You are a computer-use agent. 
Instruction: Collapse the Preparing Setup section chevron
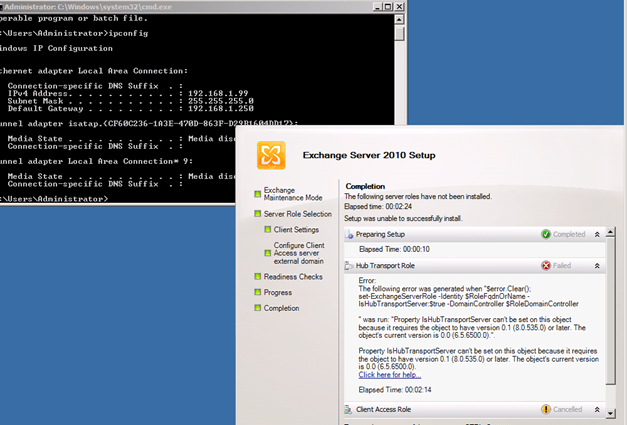tap(597, 234)
